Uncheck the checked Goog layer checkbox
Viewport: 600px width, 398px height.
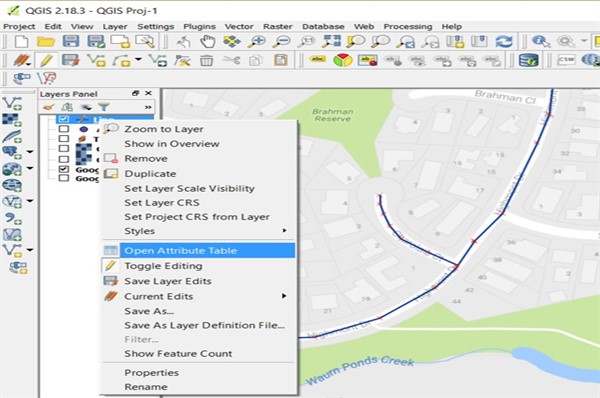(x=64, y=169)
